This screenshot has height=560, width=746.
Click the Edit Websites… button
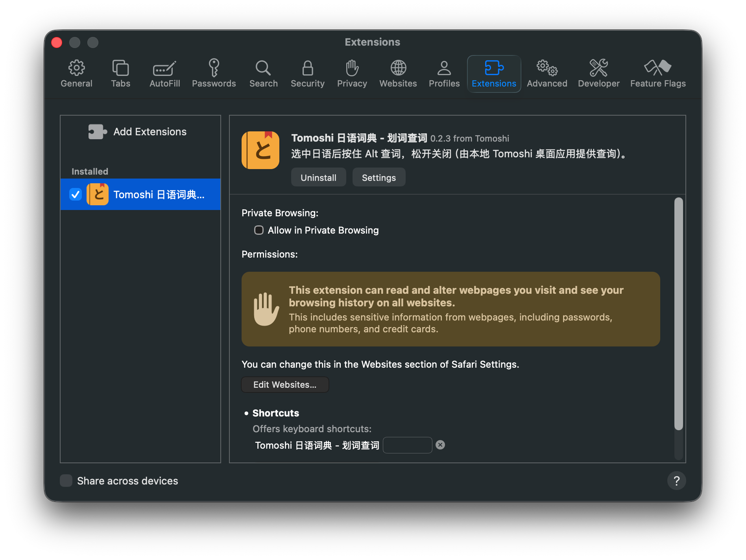[285, 385]
